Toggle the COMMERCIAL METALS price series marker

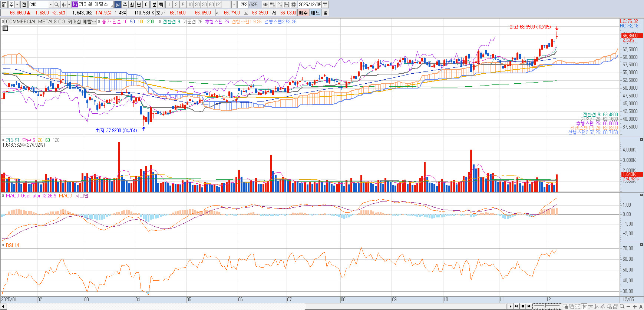[3, 21]
